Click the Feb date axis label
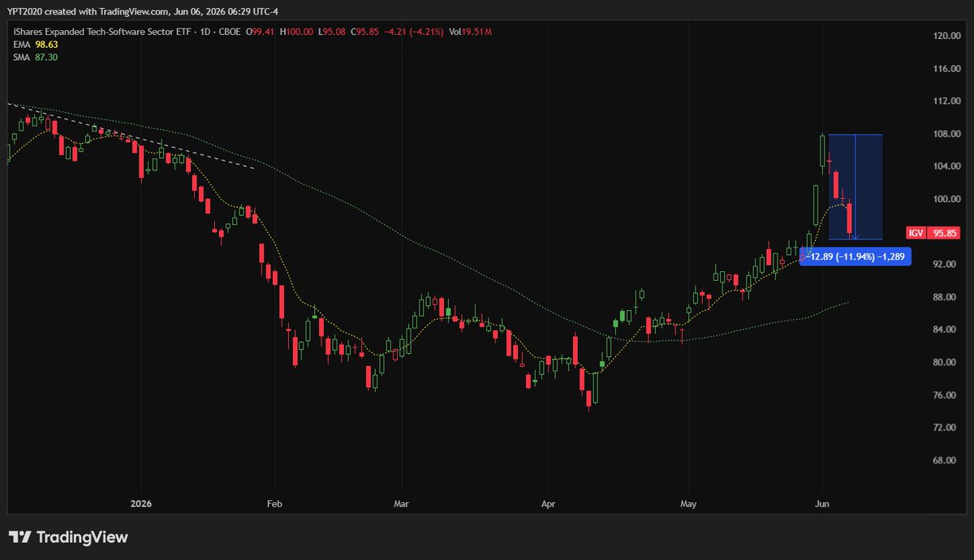The width and height of the screenshot is (974, 560). (x=274, y=503)
